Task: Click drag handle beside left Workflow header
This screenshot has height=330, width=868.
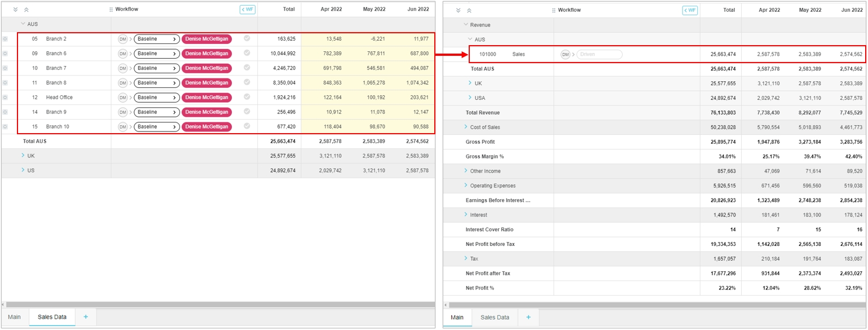Action: pos(111,10)
